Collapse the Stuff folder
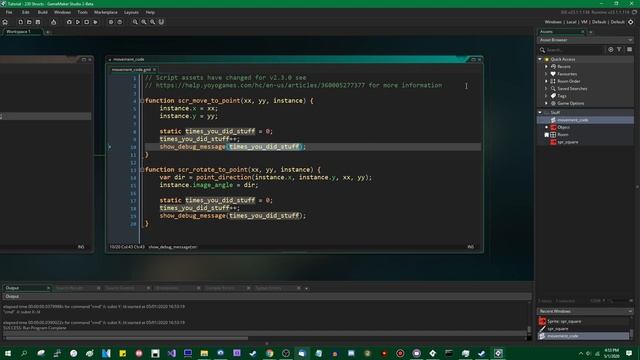 pyautogui.click(x=540, y=112)
